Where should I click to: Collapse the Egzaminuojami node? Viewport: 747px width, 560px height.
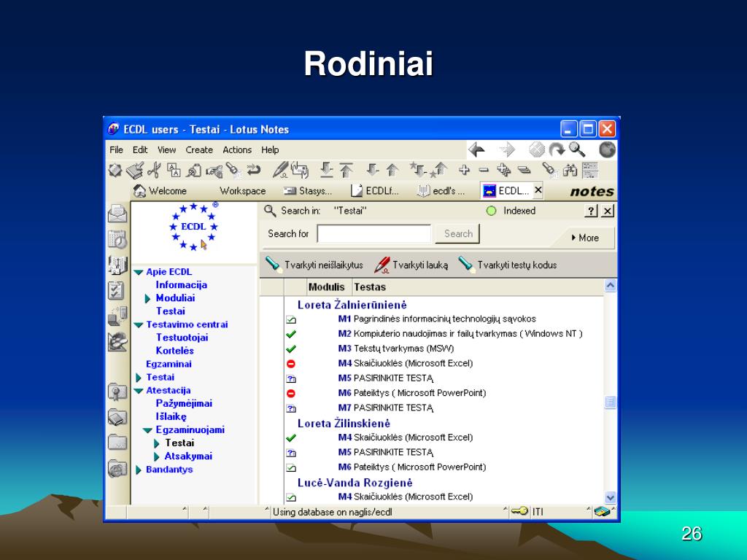pyautogui.click(x=147, y=430)
